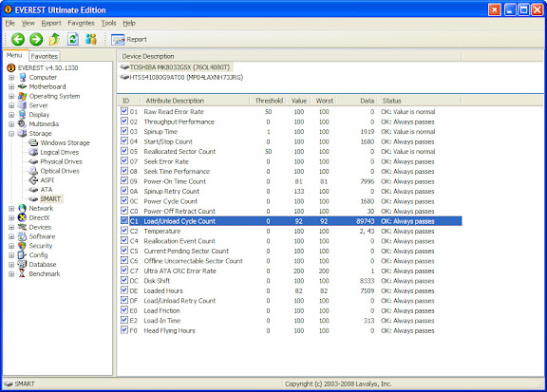Viewport: 547px width, 392px height.
Task: Sort by the Status column header
Action: (420, 101)
